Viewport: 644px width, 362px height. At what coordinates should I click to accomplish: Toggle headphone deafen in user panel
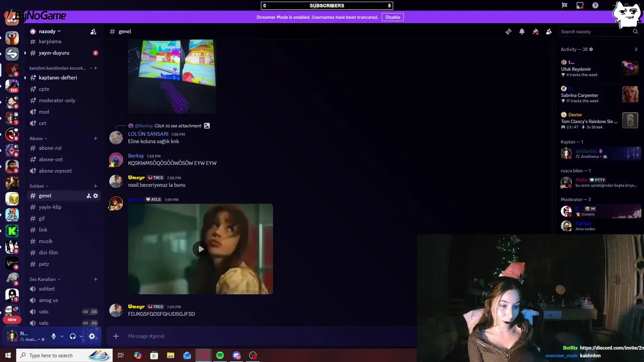[72, 336]
